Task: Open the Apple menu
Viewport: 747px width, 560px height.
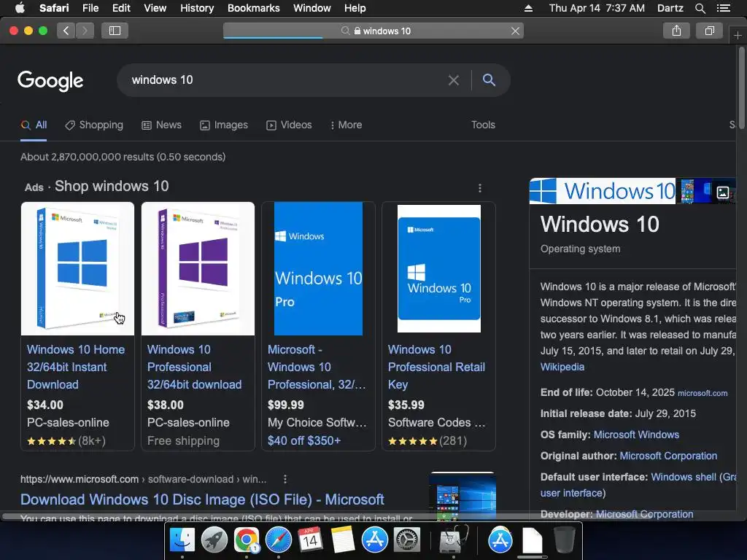Action: tap(20, 8)
